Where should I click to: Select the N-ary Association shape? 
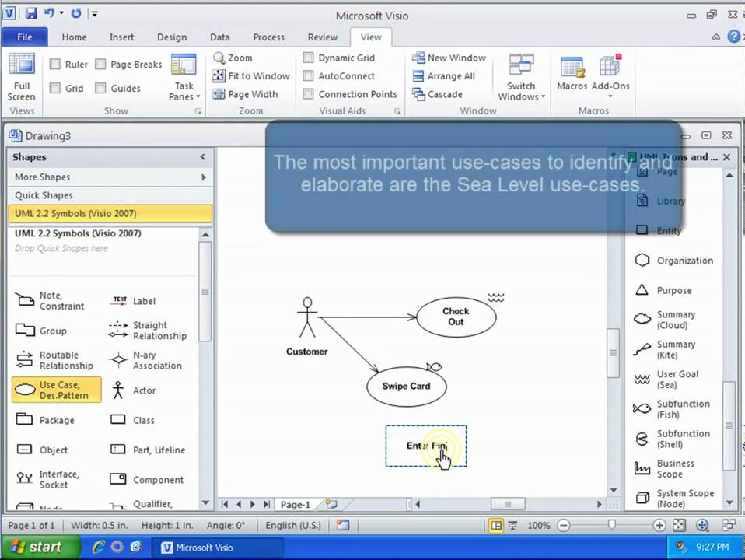coord(145,360)
